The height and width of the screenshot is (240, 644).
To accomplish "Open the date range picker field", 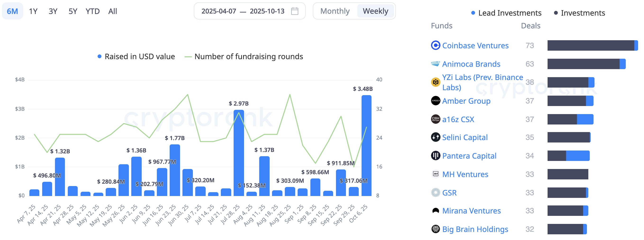I will click(243, 11).
